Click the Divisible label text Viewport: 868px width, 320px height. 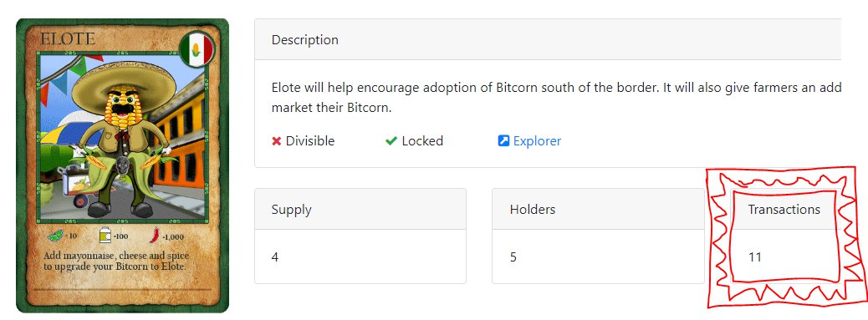[x=310, y=141]
